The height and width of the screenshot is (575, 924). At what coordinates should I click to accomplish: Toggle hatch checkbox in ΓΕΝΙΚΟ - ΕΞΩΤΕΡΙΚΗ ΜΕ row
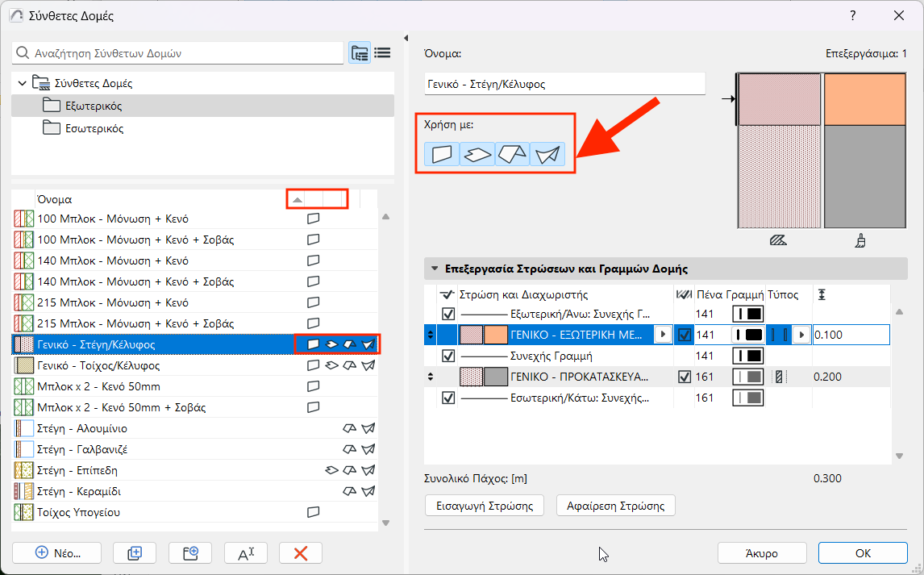coord(685,335)
